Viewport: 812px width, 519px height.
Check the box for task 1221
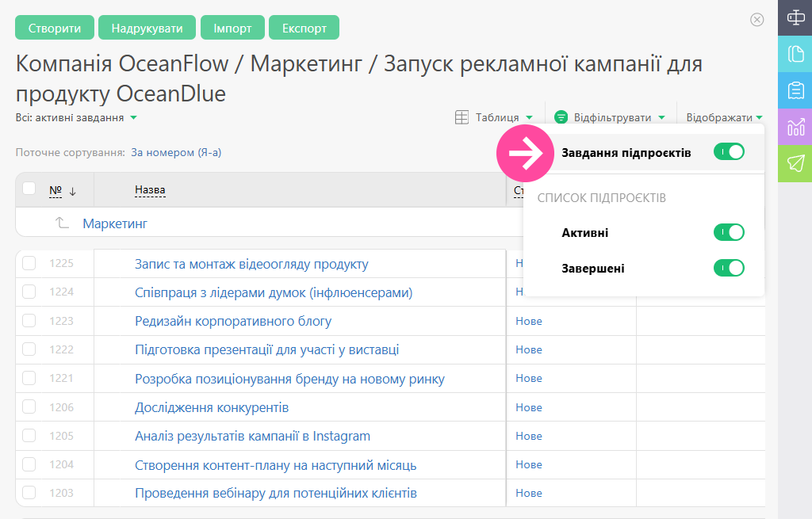coord(29,378)
